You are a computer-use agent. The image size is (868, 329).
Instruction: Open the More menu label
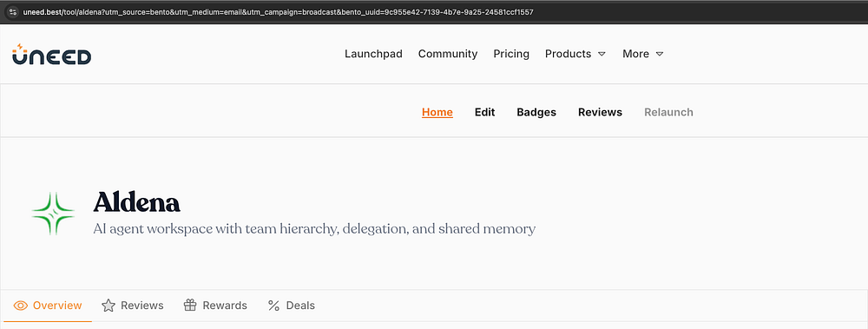coord(635,54)
